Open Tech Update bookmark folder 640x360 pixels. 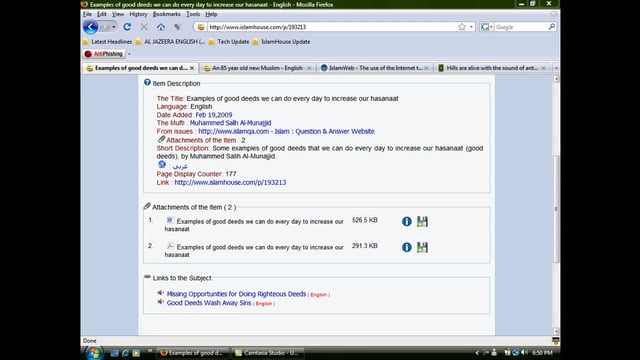pyautogui.click(x=229, y=42)
